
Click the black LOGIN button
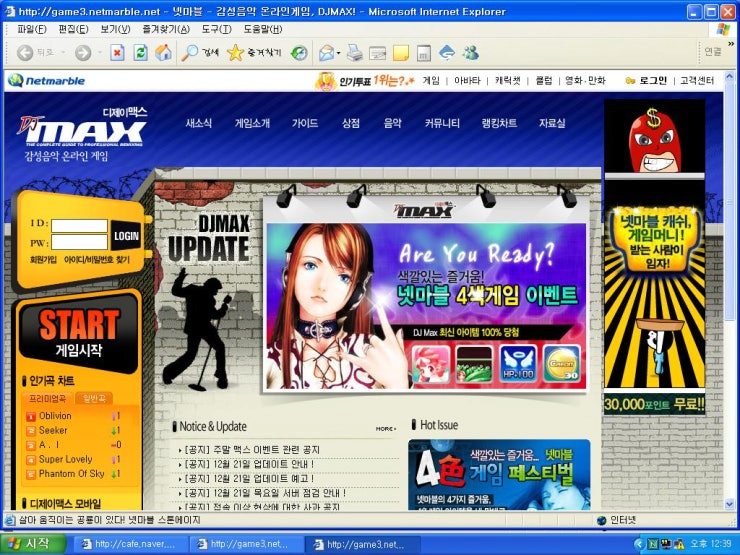[x=126, y=235]
